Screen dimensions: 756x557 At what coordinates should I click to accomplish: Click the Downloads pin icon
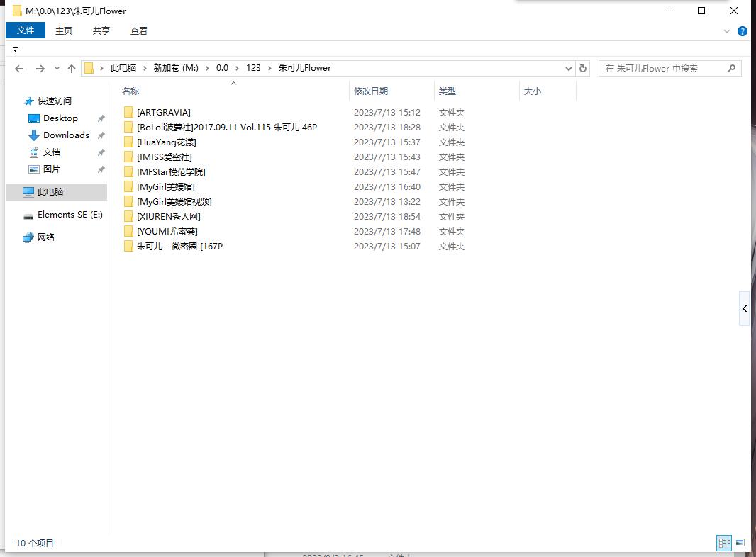pos(101,135)
